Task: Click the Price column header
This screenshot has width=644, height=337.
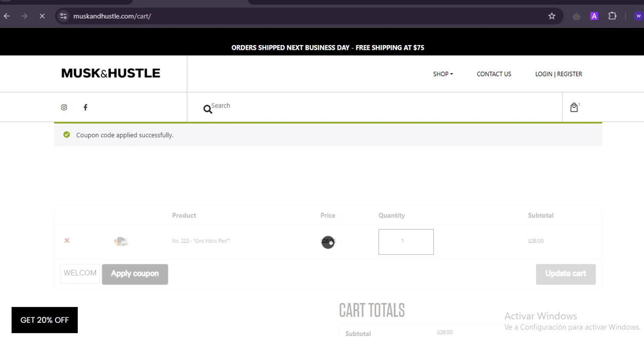Action: tap(328, 215)
